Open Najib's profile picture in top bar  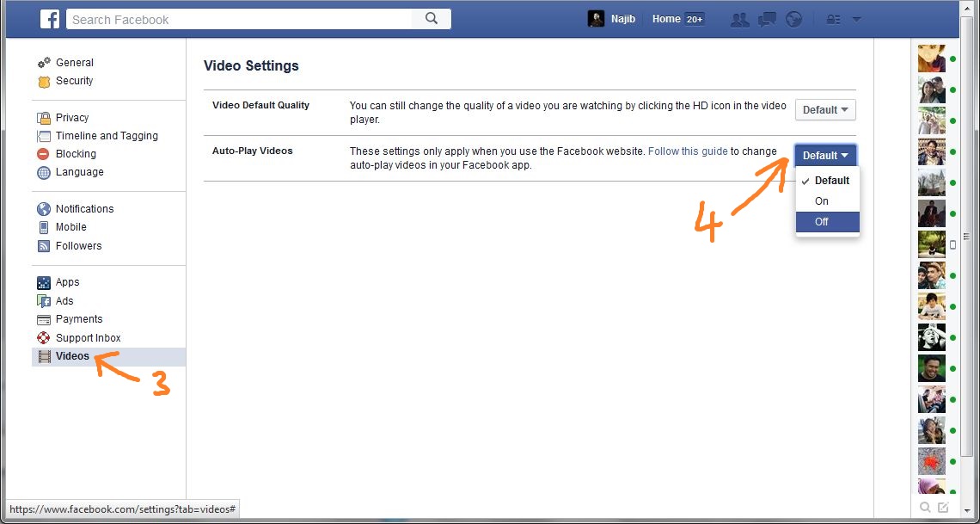pyautogui.click(x=596, y=19)
